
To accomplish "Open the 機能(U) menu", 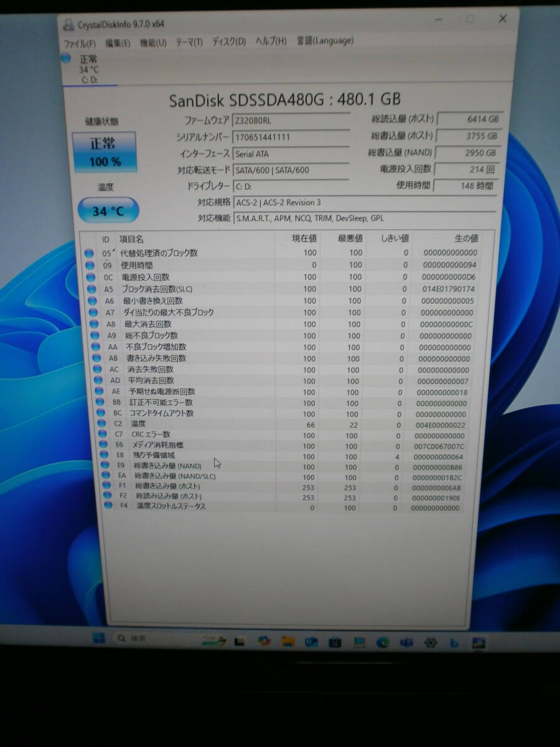I will pos(153,43).
